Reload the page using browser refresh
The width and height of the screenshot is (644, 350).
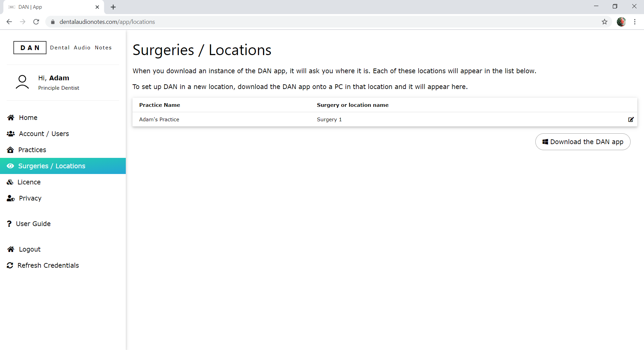[x=36, y=22]
